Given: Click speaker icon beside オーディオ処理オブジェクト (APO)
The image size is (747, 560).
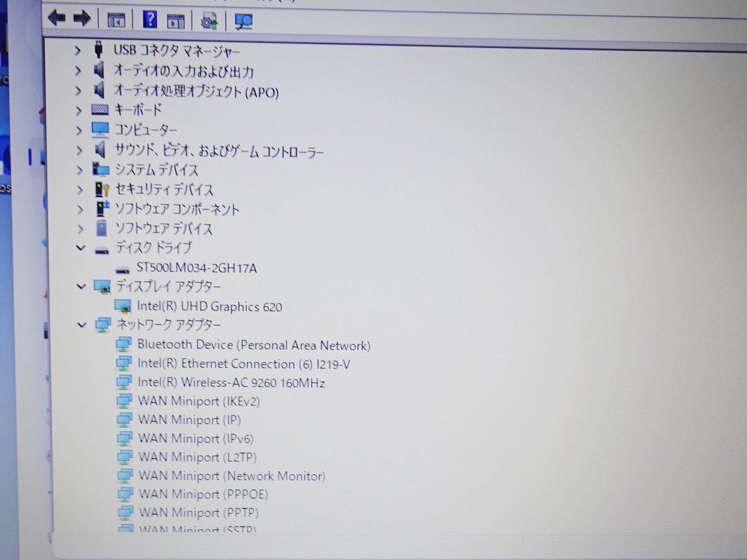Looking at the screenshot, I should (x=99, y=89).
